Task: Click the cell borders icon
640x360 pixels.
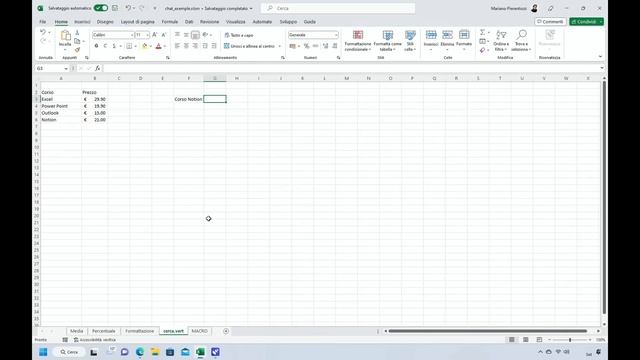Action: 129,46
